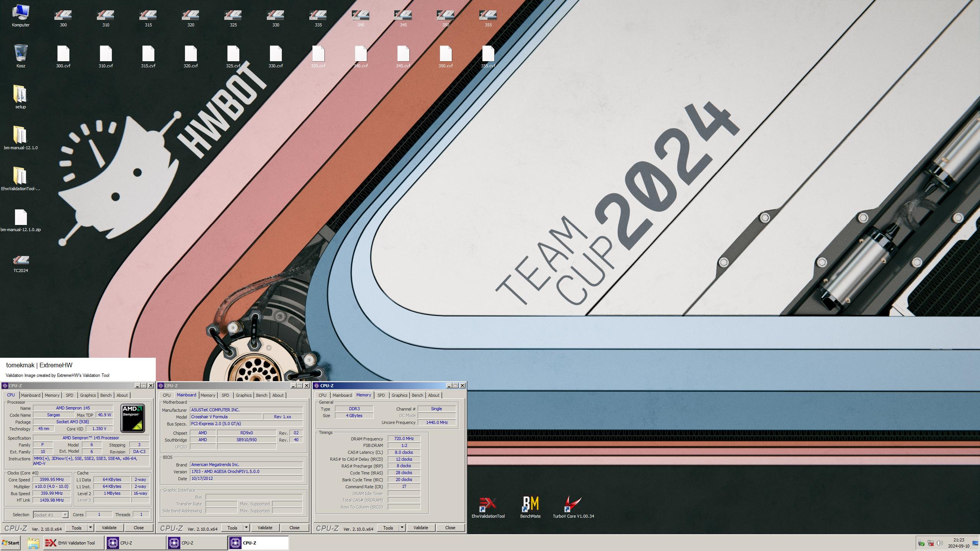This screenshot has height=551, width=980.
Task: Select the desktop shortcut labeled 300
Action: click(63, 18)
